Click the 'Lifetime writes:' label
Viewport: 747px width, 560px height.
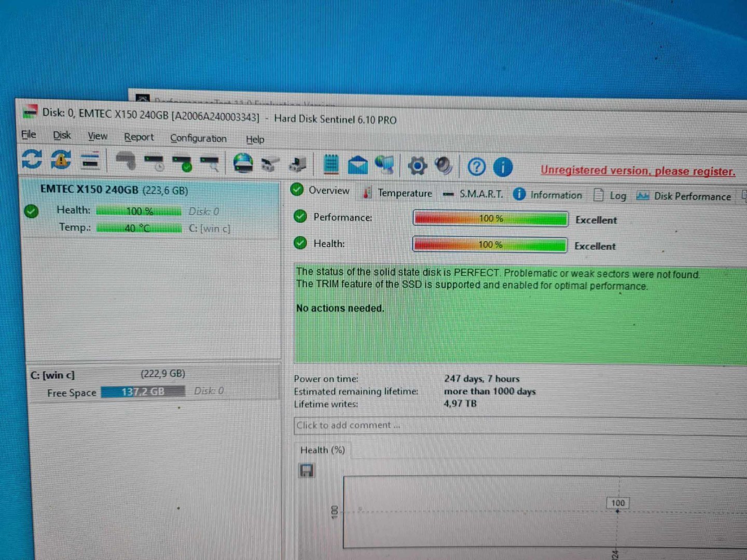pyautogui.click(x=326, y=404)
